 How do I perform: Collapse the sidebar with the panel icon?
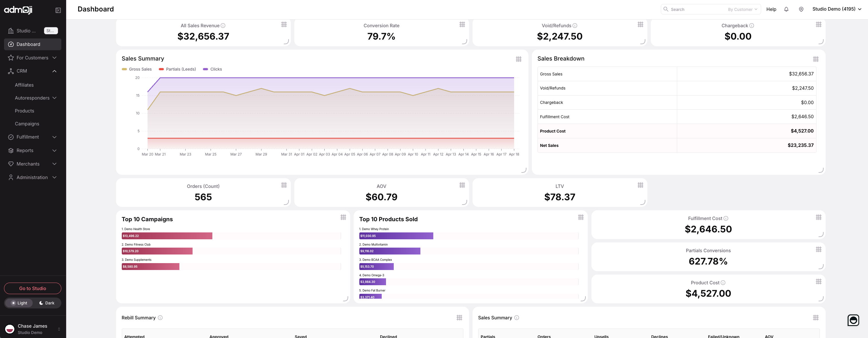coord(58,10)
